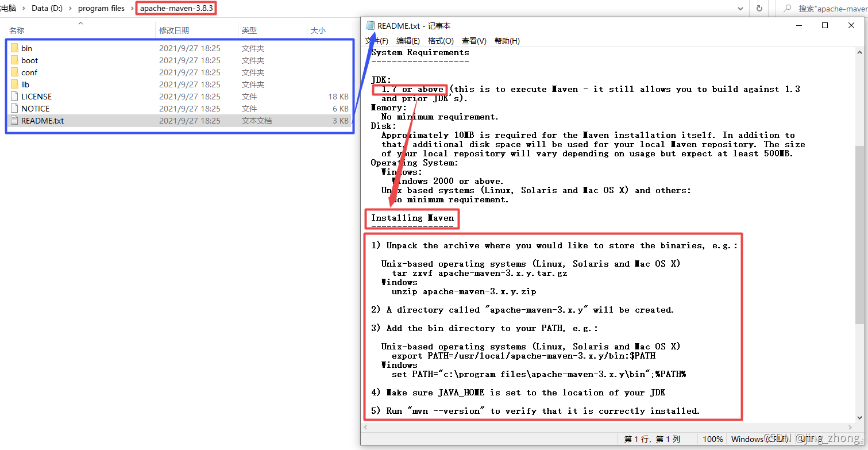Click the Notepad scroll up arrow
Screen dimensions: 868x450
click(859, 53)
